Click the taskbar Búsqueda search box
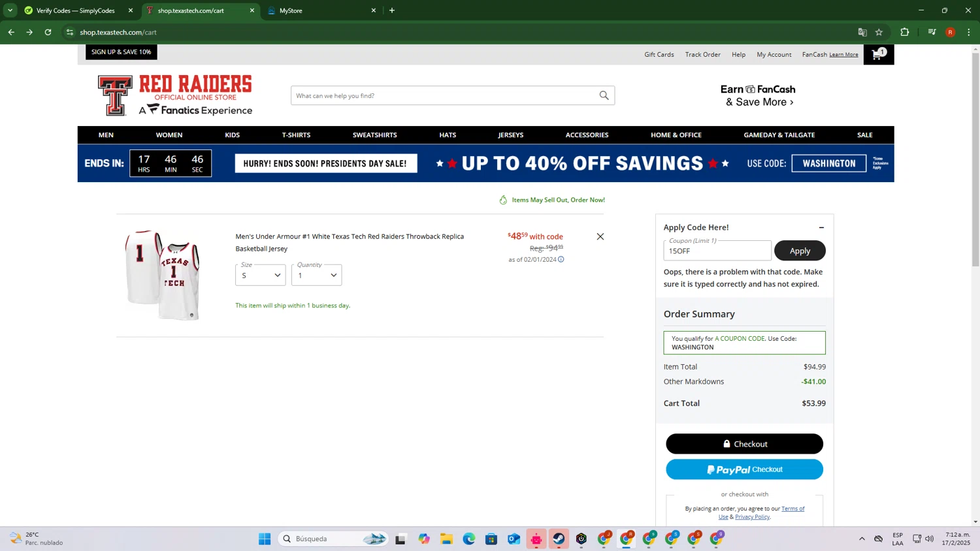 point(334,539)
